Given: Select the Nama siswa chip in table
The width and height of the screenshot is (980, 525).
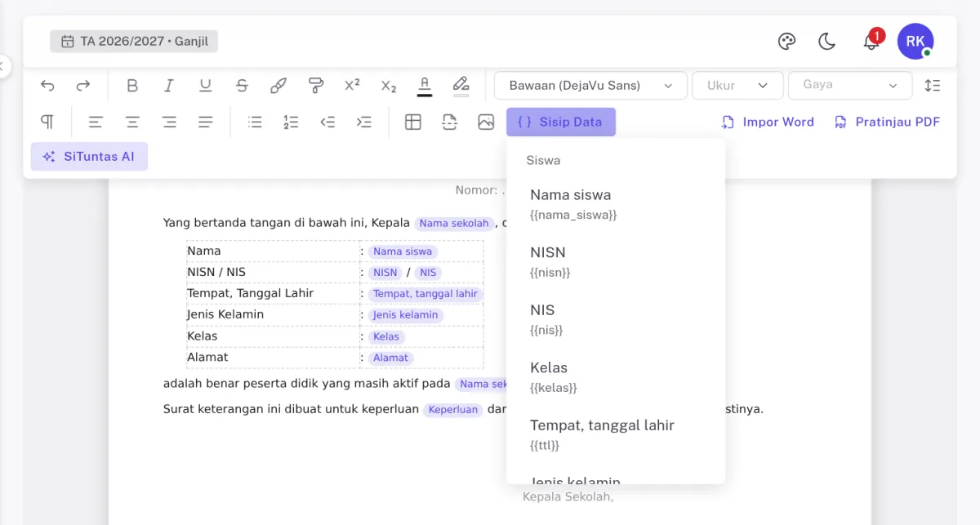Looking at the screenshot, I should (403, 251).
